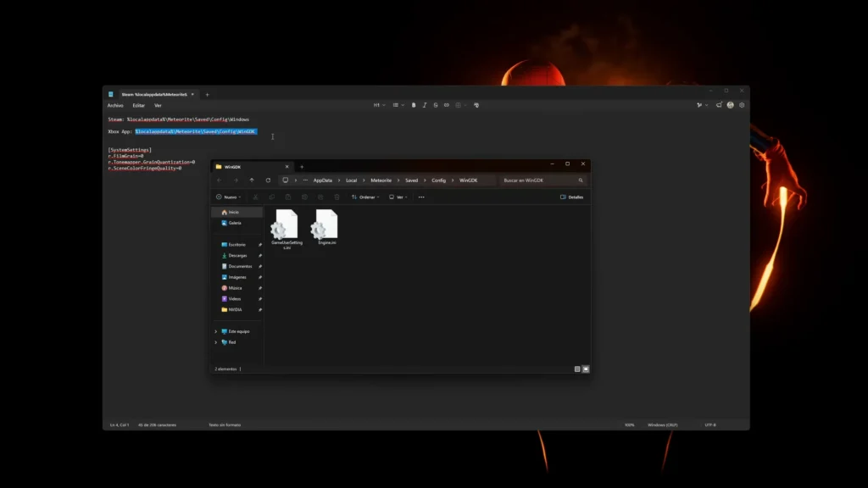Toggle bold formatting in Notepad

click(414, 105)
